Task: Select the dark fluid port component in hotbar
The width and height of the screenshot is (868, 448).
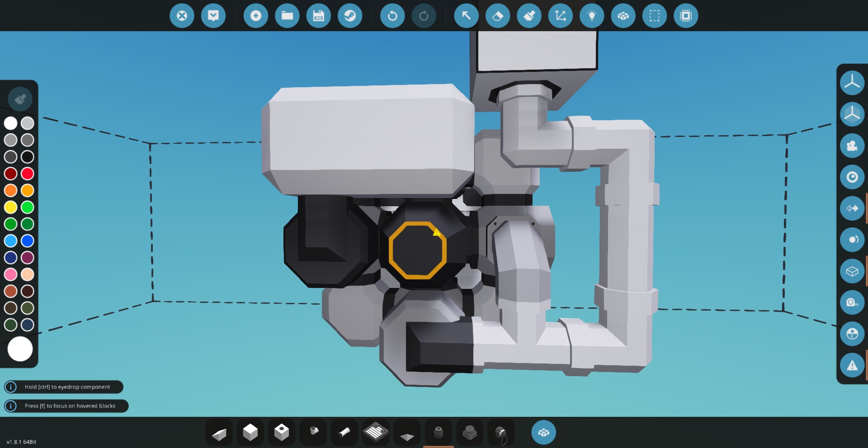Action: [x=439, y=433]
